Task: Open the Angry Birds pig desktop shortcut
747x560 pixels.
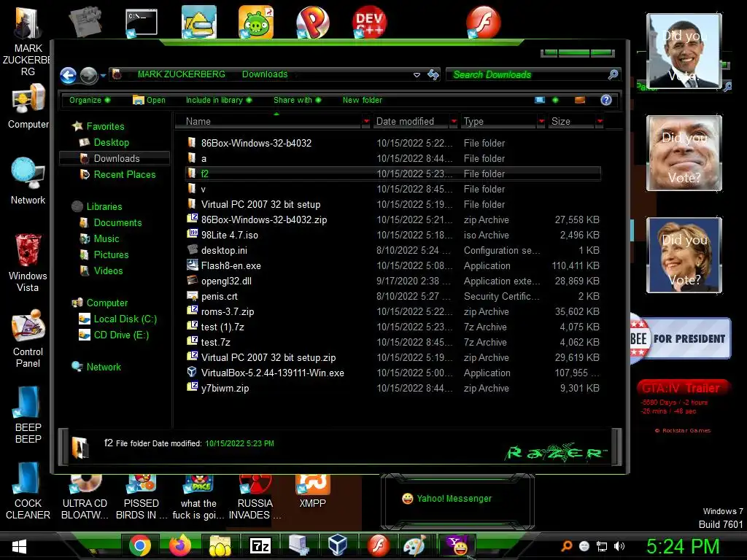Action: click(x=256, y=22)
